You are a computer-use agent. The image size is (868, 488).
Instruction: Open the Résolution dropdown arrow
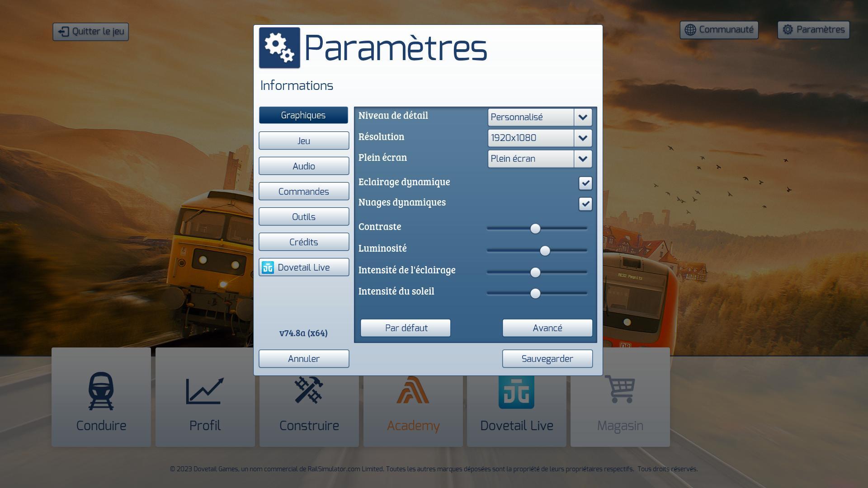tap(583, 138)
